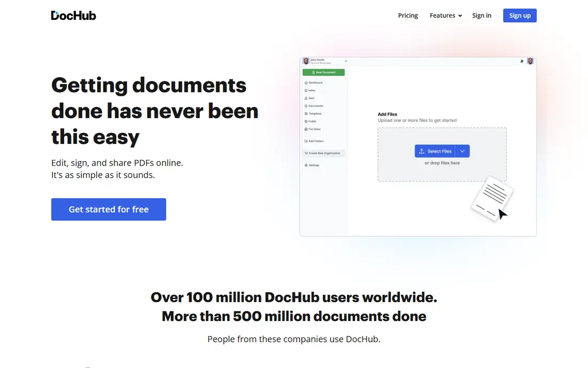This screenshot has width=588, height=368.
Task: Open the Pricing page
Action: pos(408,16)
